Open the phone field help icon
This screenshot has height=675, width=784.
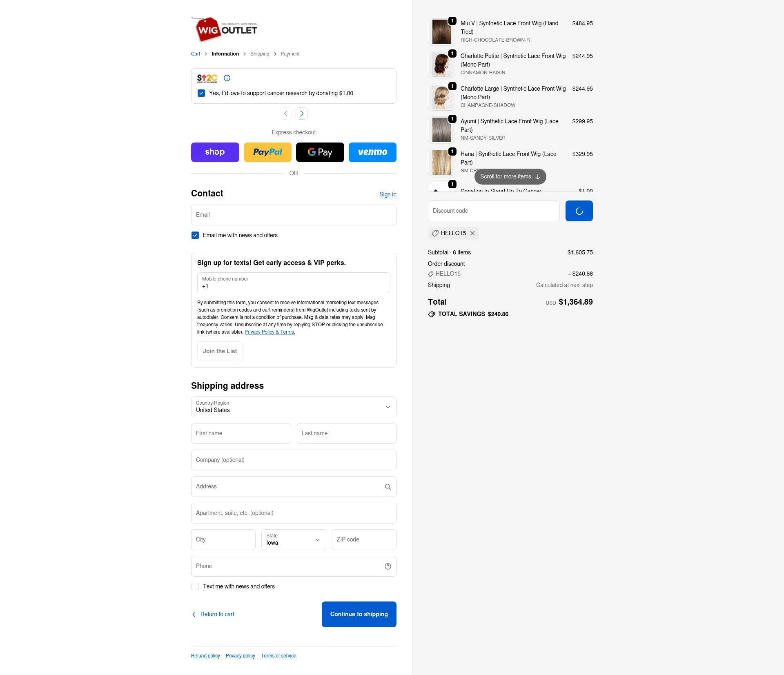coord(388,566)
